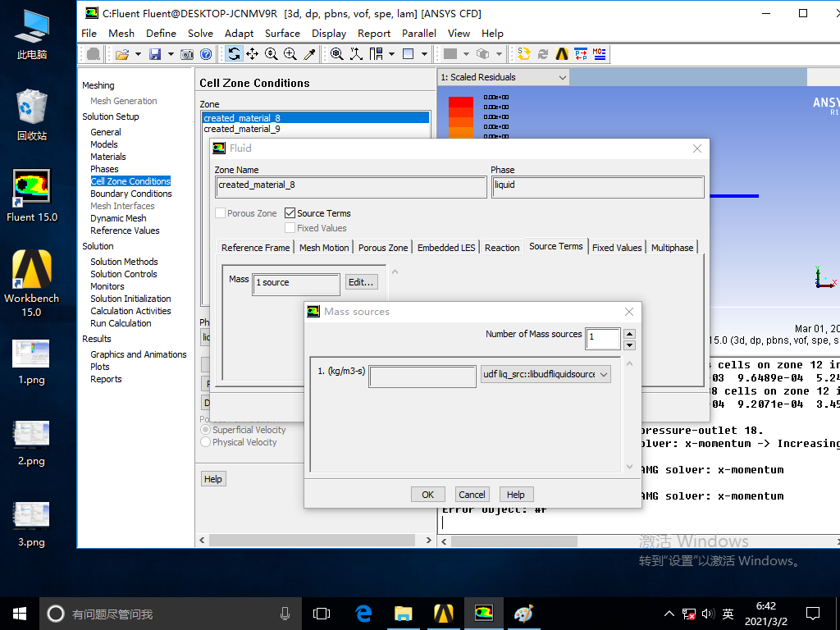Select Run Calculation in navigation tree
Viewport: 840px width, 630px height.
click(x=121, y=323)
